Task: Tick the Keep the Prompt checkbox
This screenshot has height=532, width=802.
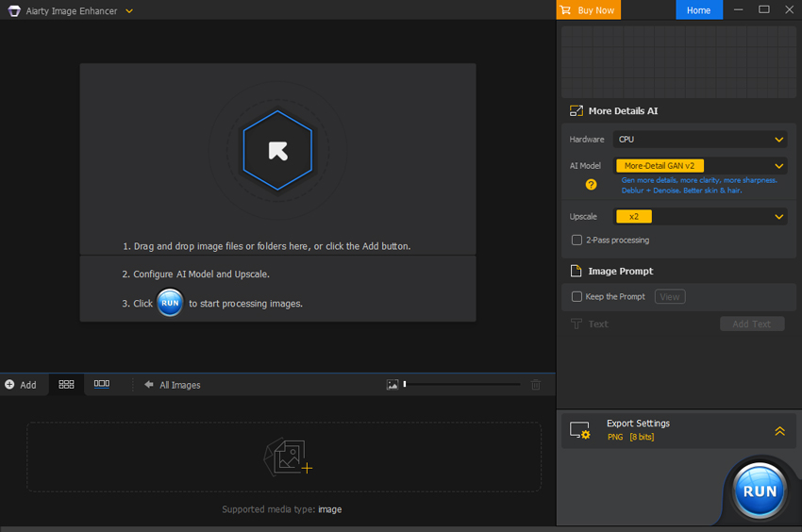Action: 576,297
